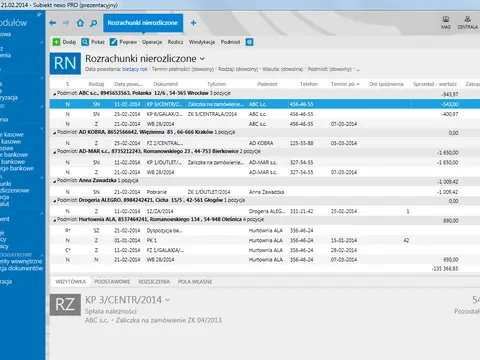Screen dimensions: 480x360
Task: Open the Podmiot toolbar menu
Action: pos(230,42)
